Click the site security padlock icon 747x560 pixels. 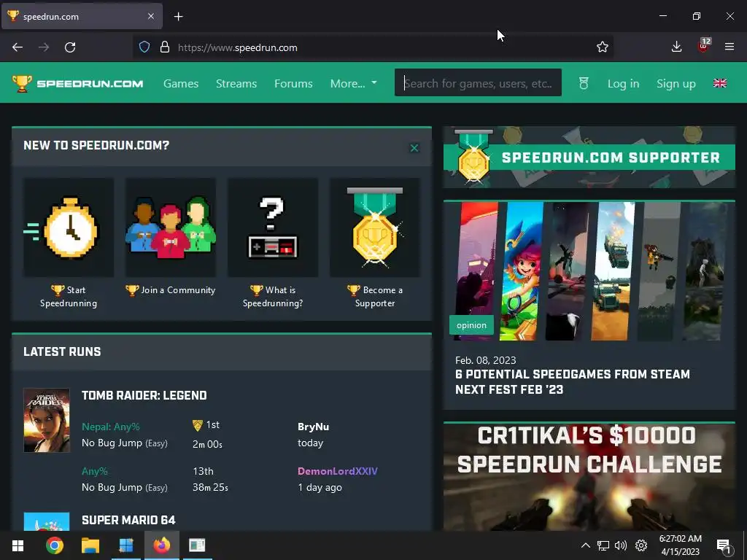(165, 47)
